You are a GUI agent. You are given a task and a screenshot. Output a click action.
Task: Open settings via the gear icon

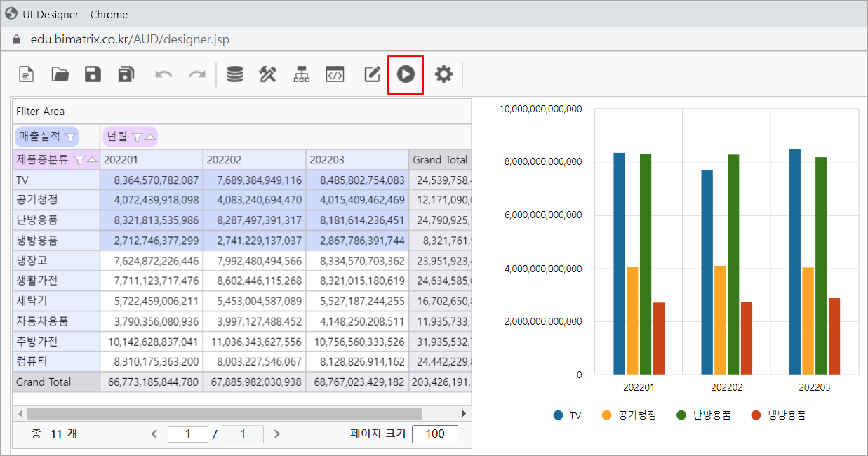click(x=443, y=74)
